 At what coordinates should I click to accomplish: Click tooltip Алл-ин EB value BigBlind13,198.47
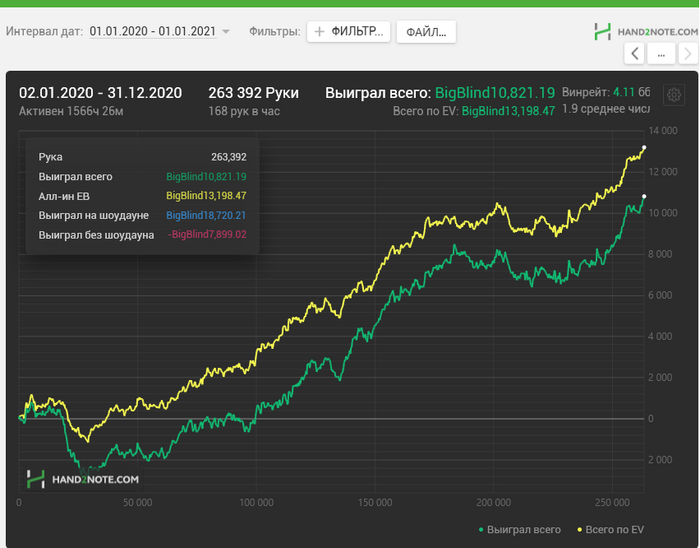206,195
